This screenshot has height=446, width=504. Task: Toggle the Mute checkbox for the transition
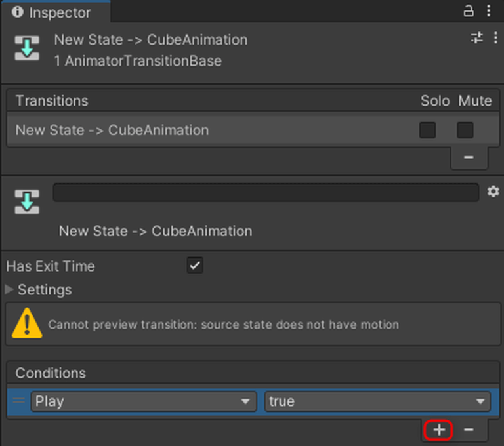tap(465, 130)
